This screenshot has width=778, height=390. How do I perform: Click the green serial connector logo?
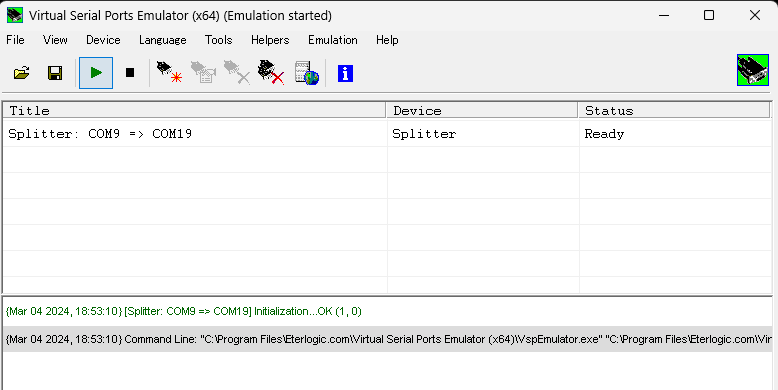coord(753,70)
